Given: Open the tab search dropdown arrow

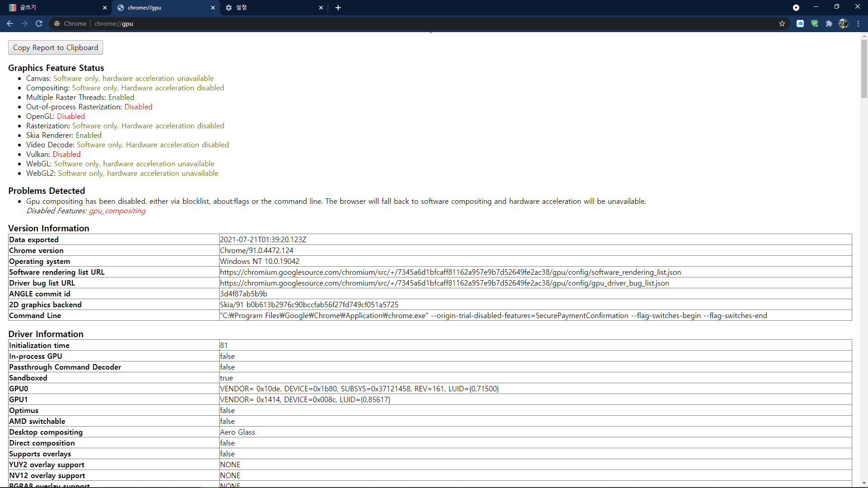Looking at the screenshot, I should click(x=796, y=8).
